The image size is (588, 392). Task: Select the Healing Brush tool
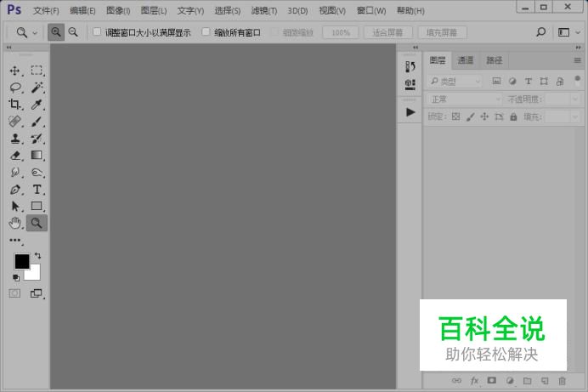point(14,121)
